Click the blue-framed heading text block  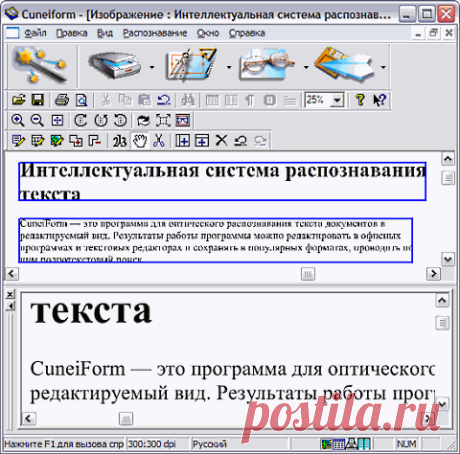coord(222,181)
